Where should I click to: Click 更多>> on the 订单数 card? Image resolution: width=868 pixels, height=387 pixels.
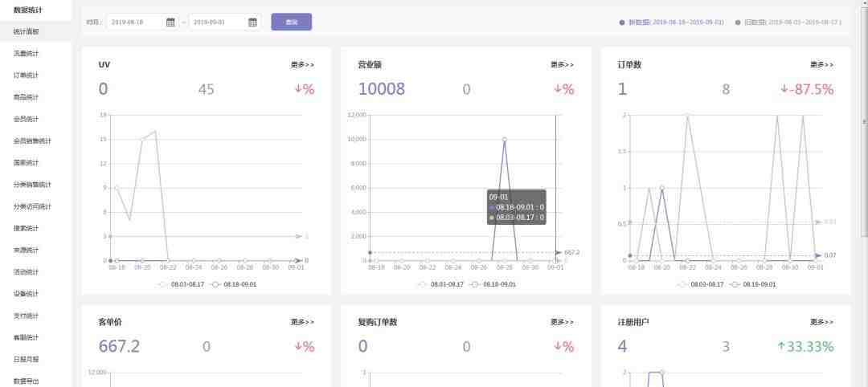[x=822, y=65]
